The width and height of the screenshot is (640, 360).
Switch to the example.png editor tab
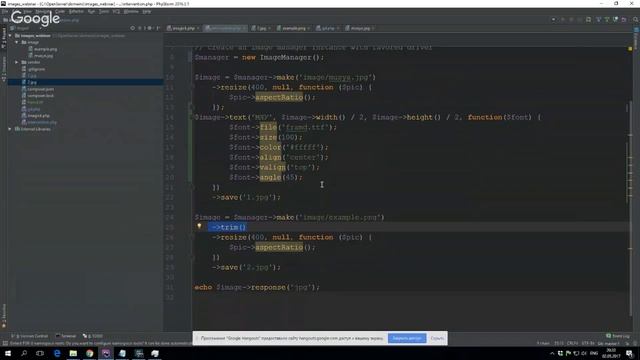click(293, 28)
